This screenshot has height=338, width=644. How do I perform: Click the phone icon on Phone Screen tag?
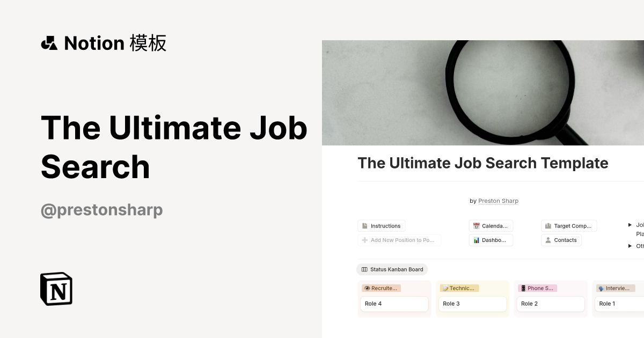point(523,288)
